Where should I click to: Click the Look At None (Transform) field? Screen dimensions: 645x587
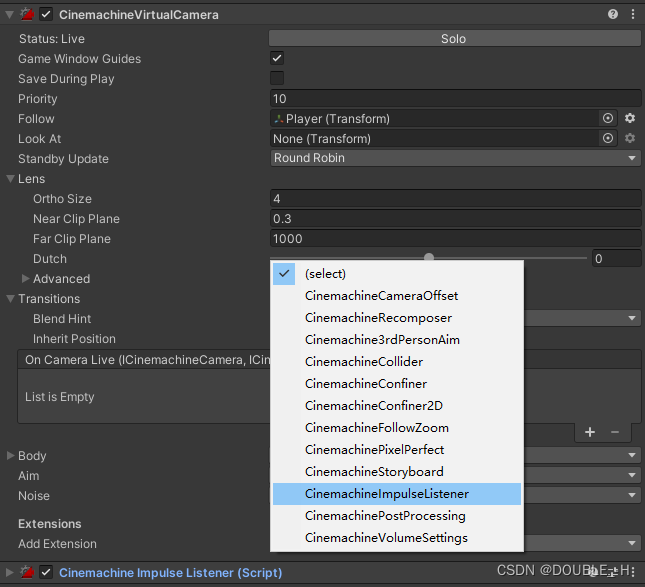pos(434,139)
